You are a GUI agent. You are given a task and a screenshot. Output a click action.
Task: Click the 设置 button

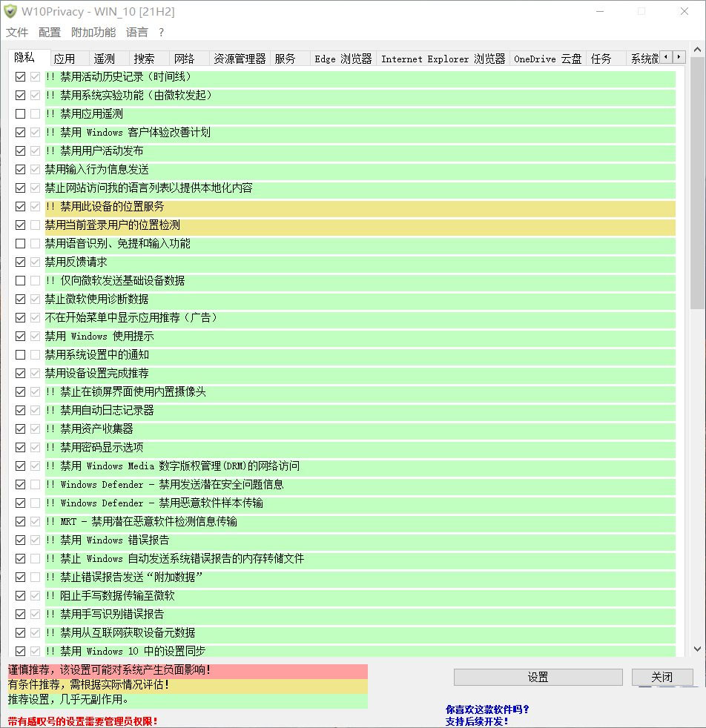click(x=538, y=677)
